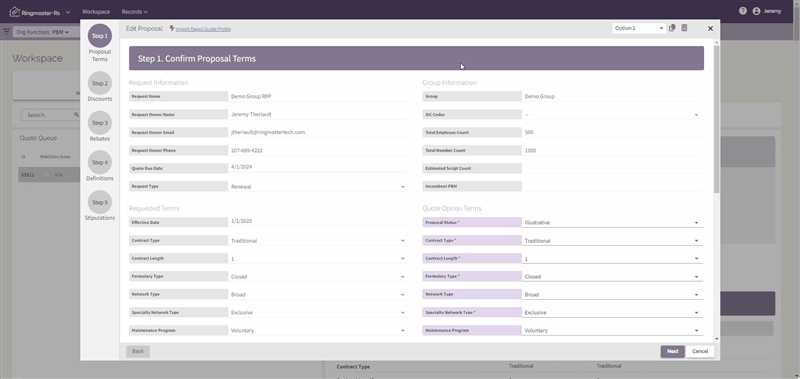The width and height of the screenshot is (800, 379).
Task: Open the Jeremy user account avatar icon
Action: (x=756, y=11)
